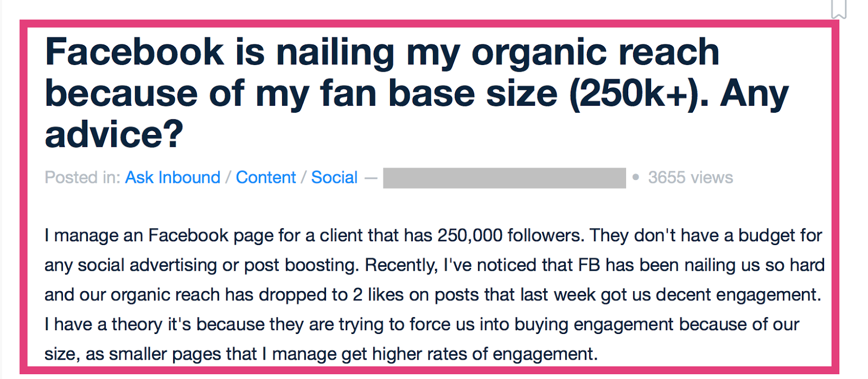The width and height of the screenshot is (868, 379).
Task: Click the bookmark ribbon icon above the post
Action: click(839, 9)
